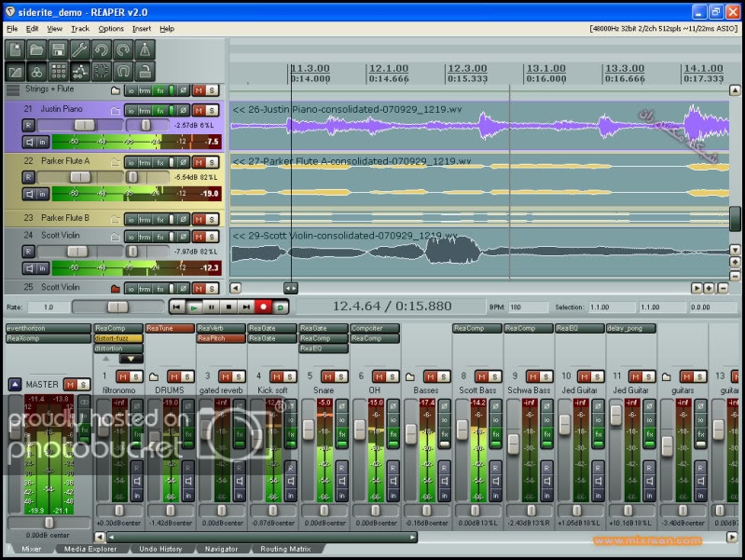Screen dimensions: 745x560
Task: Toggle item grouping three-circles icon
Action: point(36,72)
